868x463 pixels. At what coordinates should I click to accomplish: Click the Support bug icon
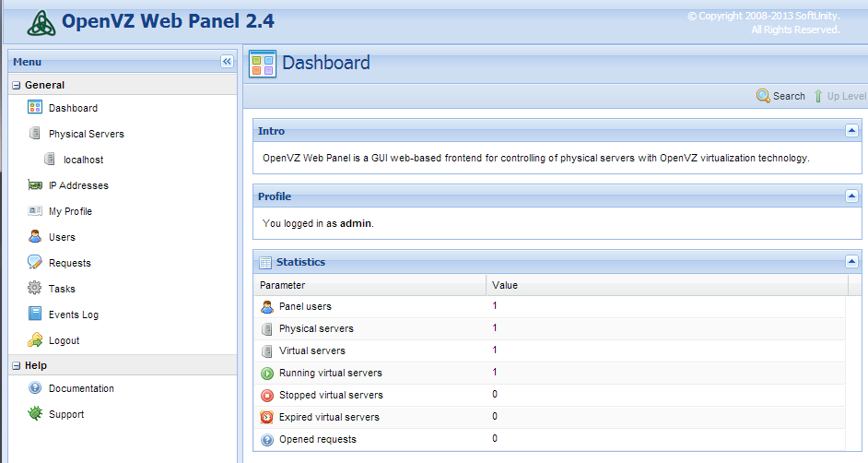pos(35,413)
